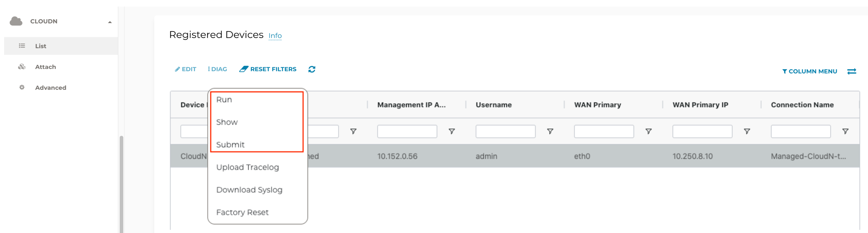Select Upload Tracelog menu option
868x233 pixels.
click(247, 167)
